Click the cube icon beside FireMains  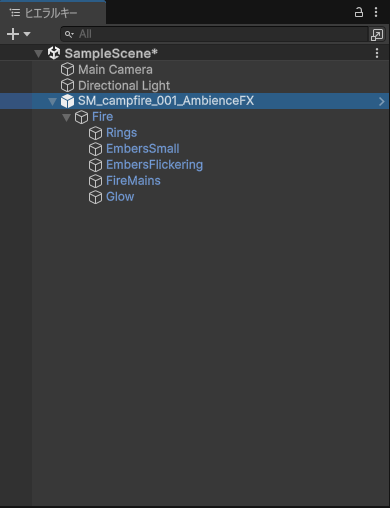(x=96, y=181)
